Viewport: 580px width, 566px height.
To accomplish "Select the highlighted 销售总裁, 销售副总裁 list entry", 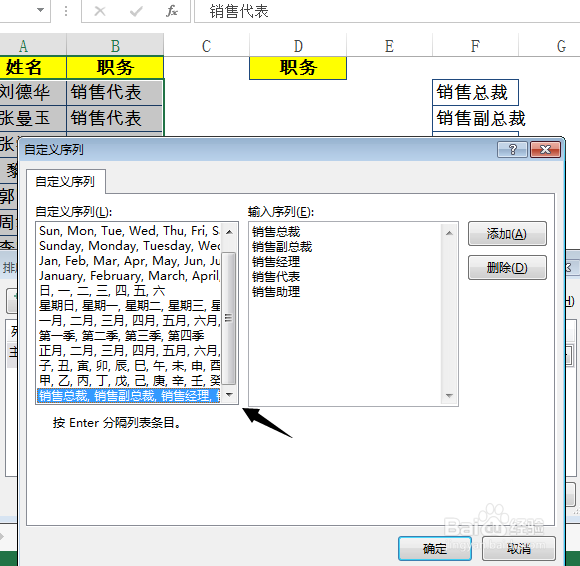I will click(x=129, y=395).
